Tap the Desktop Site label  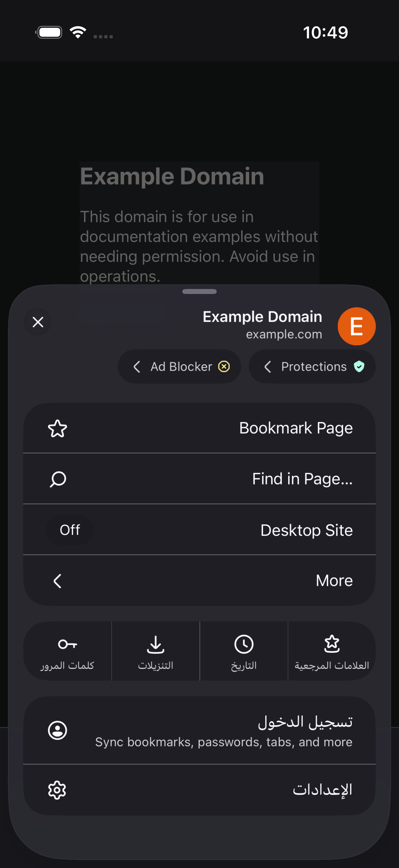click(x=306, y=530)
